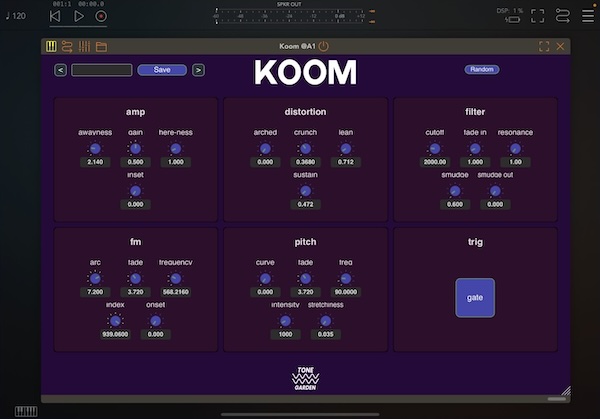The image size is (600, 419).
Task: Click the filter cutoff knob
Action: [x=435, y=148]
